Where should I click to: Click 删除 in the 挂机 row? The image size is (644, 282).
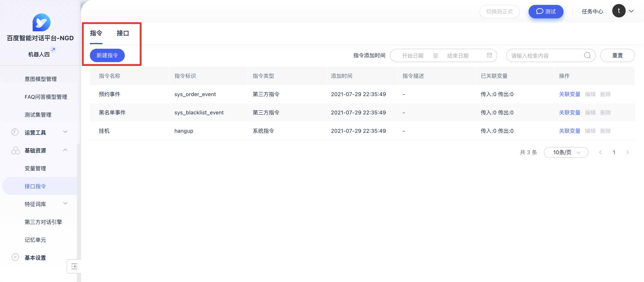pyautogui.click(x=605, y=131)
